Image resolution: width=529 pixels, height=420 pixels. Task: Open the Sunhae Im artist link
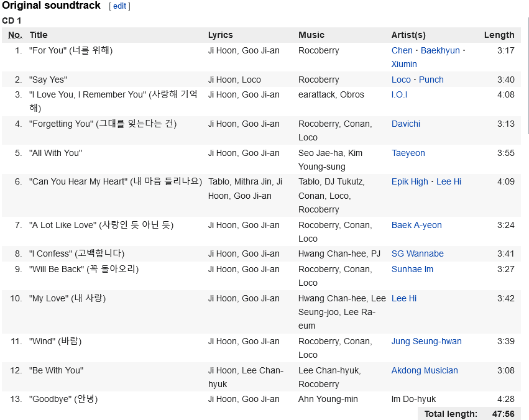tap(412, 269)
